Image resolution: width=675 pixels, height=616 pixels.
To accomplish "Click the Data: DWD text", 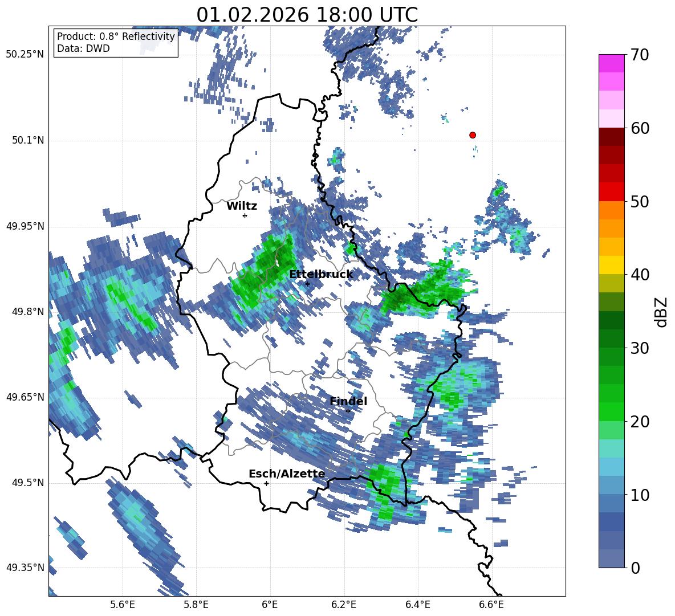I will (83, 48).
